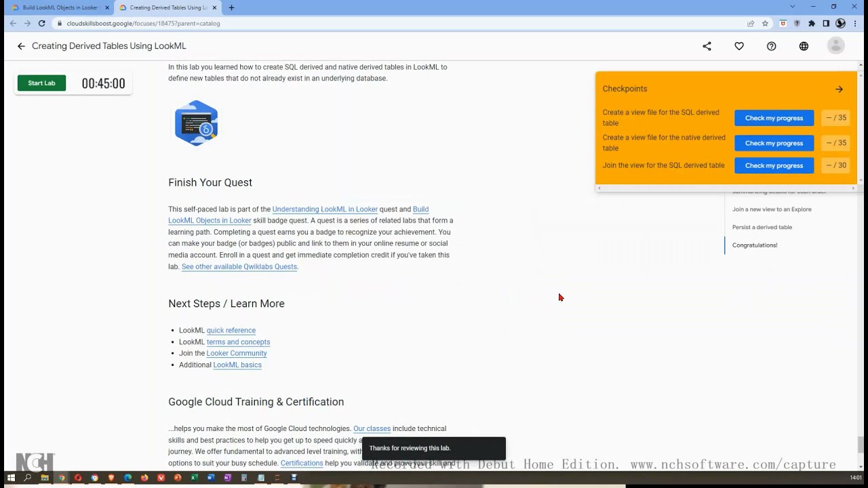Open the terms and concepts link

(238, 342)
